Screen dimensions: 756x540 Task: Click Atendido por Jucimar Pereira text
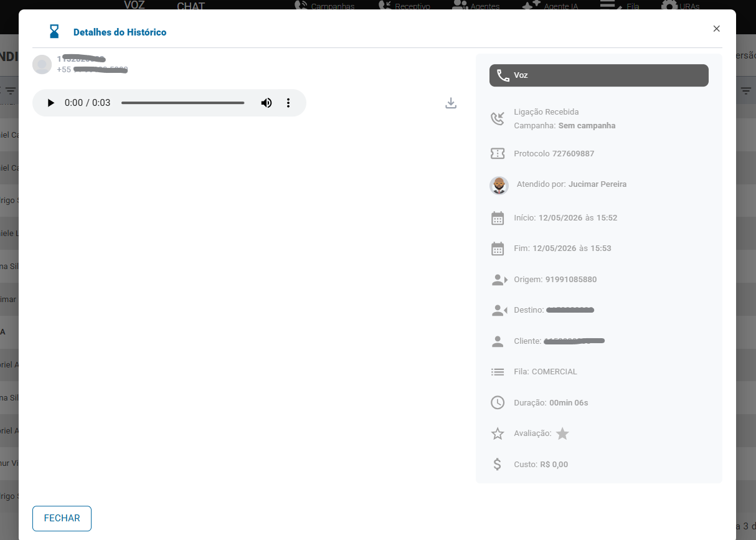(572, 184)
